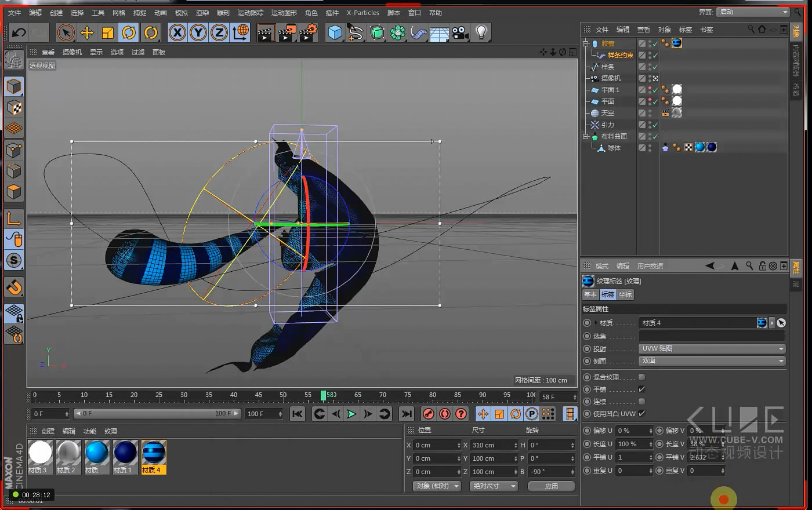Click the 应用 button
Screen dimensions: 812x510
point(551,486)
